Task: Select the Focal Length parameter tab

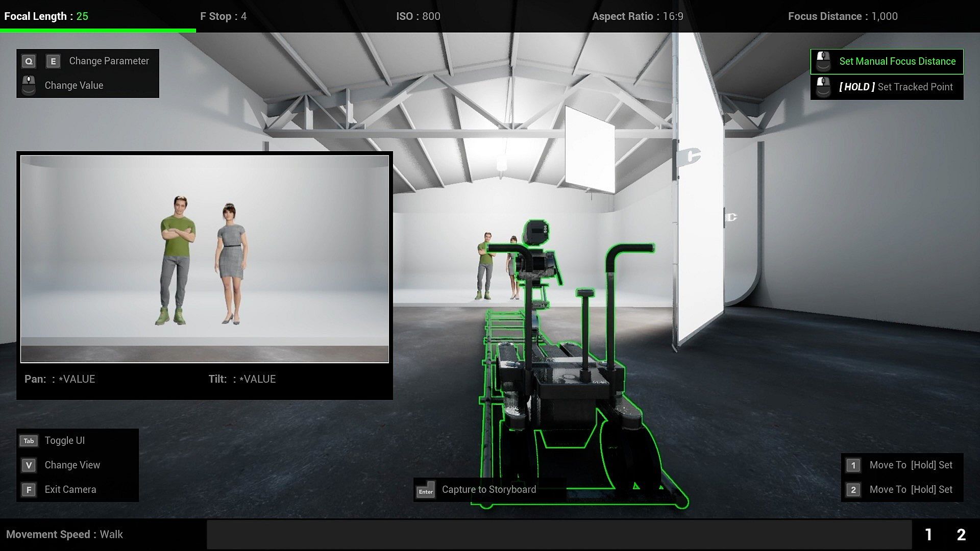Action: (x=46, y=16)
